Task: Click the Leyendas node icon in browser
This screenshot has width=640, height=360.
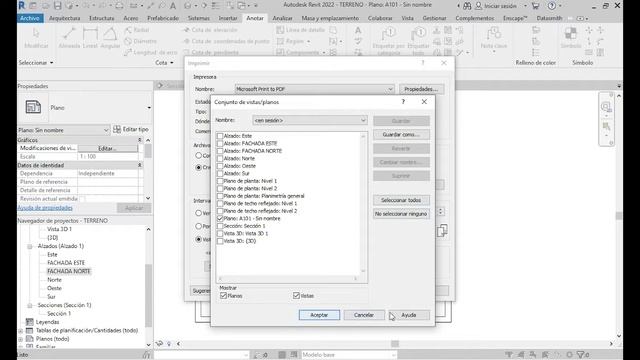Action: click(30, 322)
